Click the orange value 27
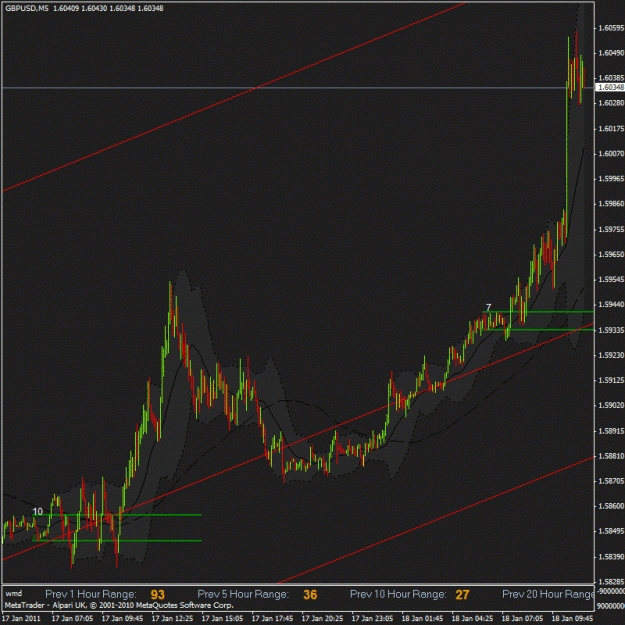The image size is (625, 625). point(462,595)
